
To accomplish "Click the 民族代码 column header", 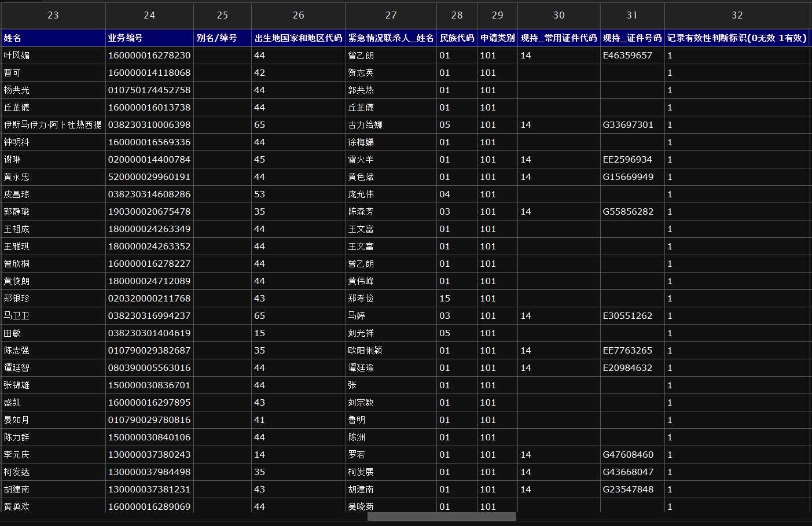I will tap(457, 38).
